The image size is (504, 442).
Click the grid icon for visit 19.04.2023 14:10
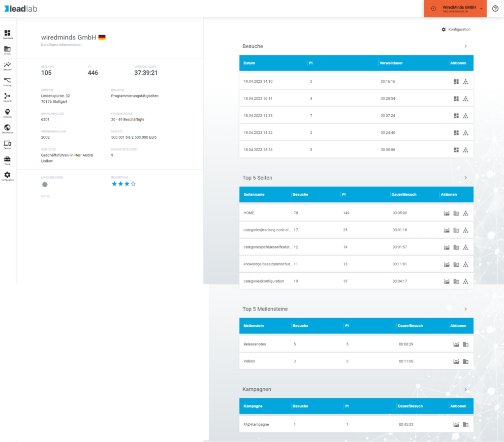point(456,82)
